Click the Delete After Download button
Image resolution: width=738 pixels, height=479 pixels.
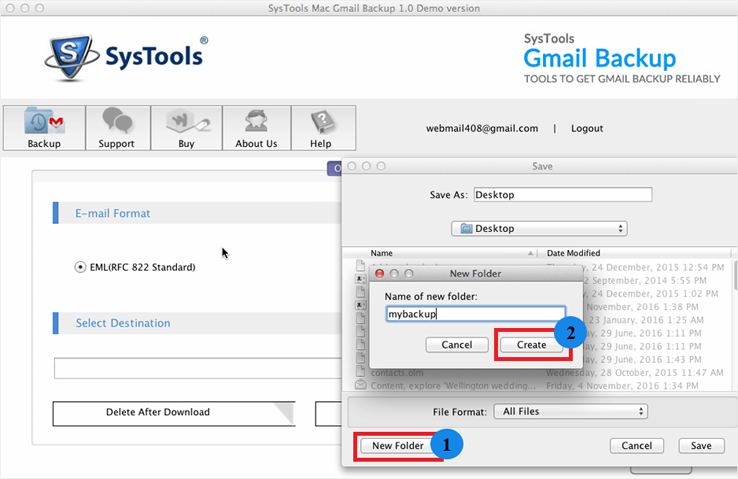[x=174, y=414]
